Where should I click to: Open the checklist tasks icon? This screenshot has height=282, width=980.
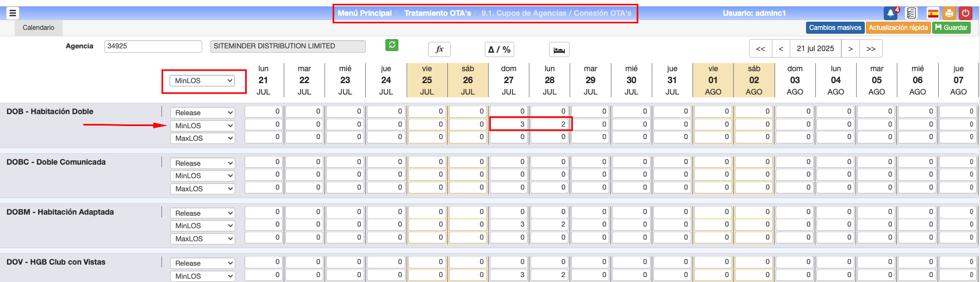pos(912,13)
